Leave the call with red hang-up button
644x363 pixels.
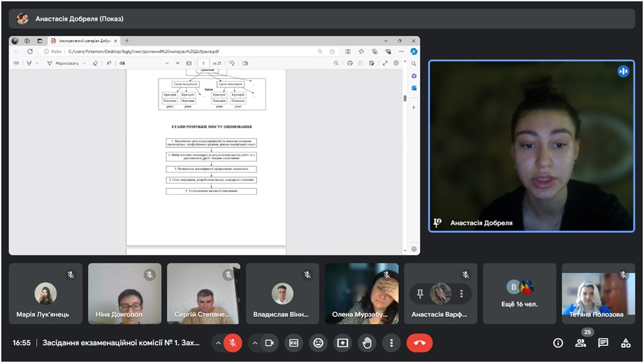coord(419,343)
